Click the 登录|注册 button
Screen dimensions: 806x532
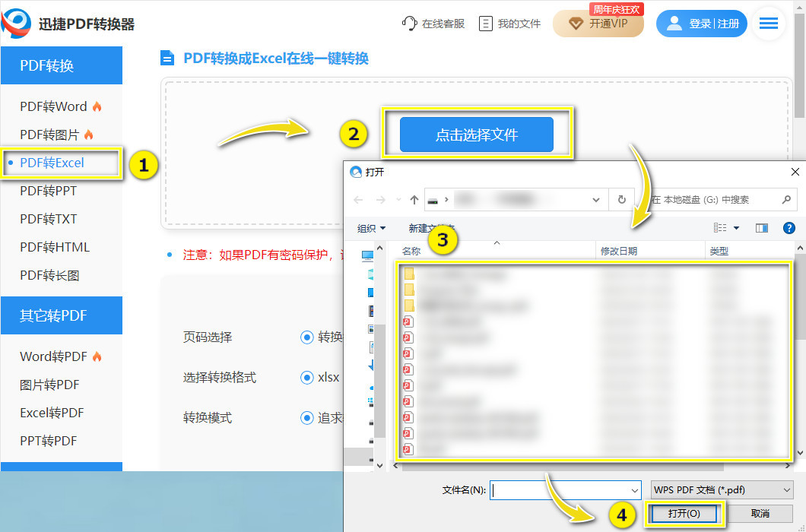702,24
